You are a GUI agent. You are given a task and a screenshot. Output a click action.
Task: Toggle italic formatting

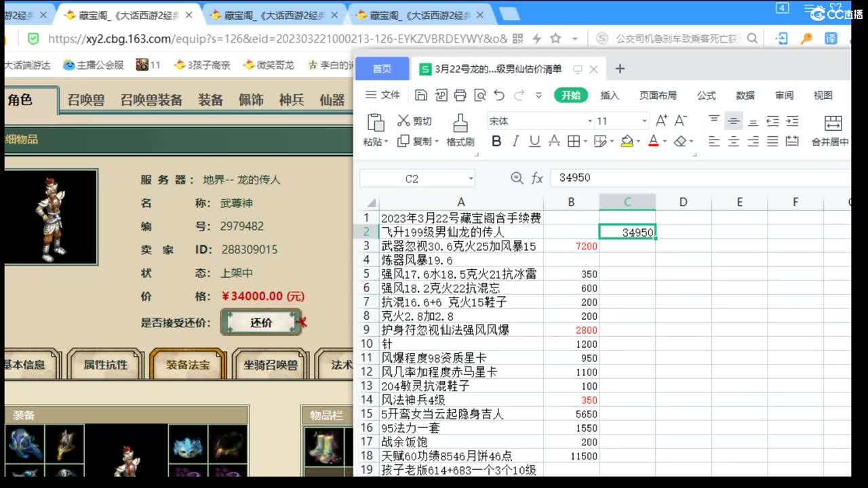click(x=515, y=141)
